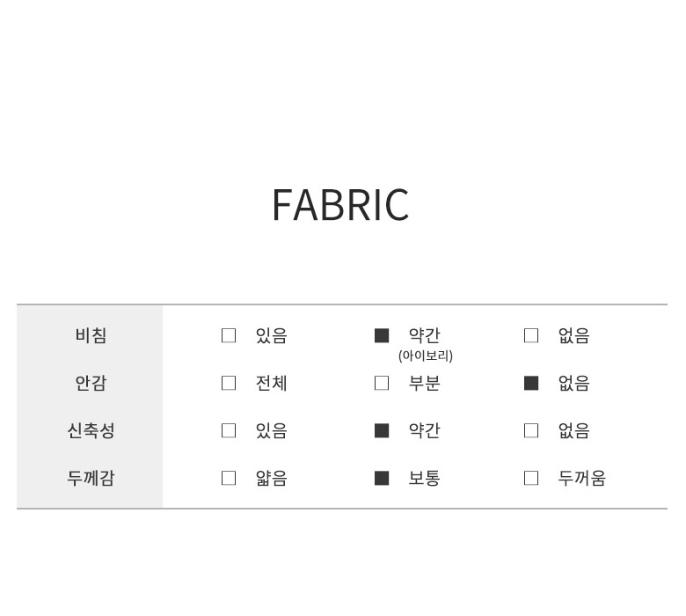The height and width of the screenshot is (616, 686).
Task: Check the 없음 box in 비침 row
Action: click(x=531, y=335)
